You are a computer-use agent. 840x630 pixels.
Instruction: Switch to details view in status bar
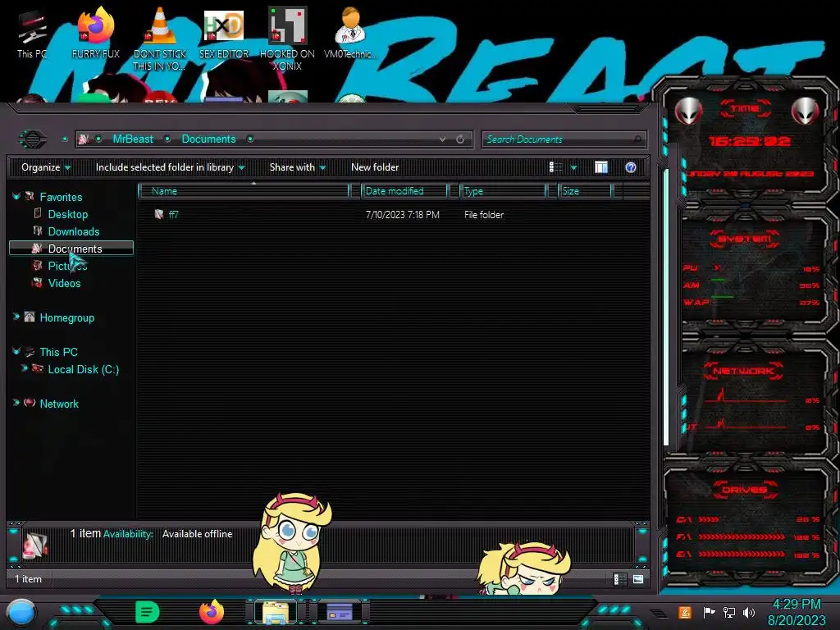click(x=620, y=579)
